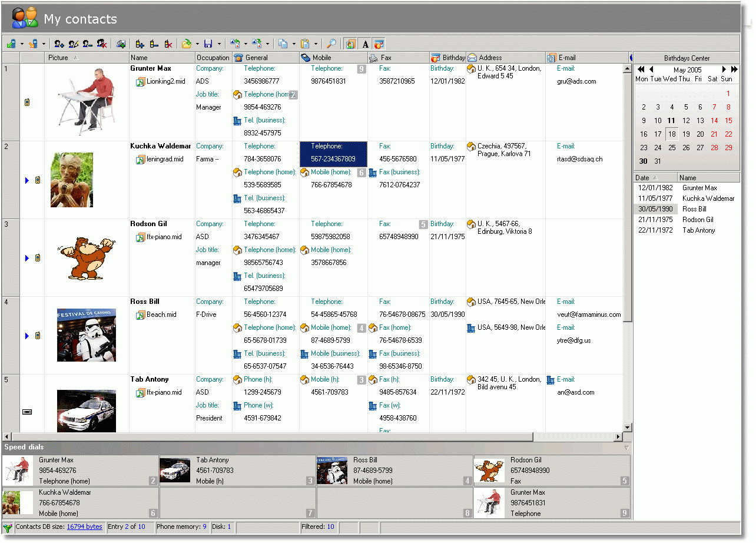Viewport: 756px width, 543px height.
Task: Expand the paste dropdown arrow
Action: pyautogui.click(x=316, y=44)
